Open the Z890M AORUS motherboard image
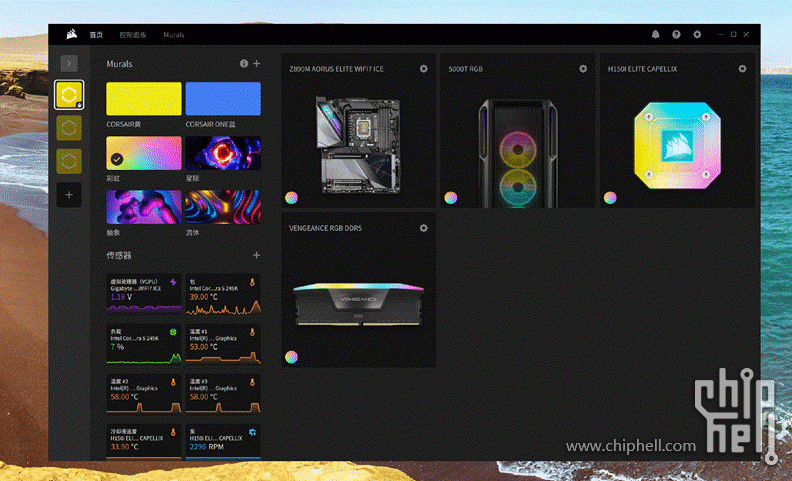This screenshot has width=792, height=481. 358,145
